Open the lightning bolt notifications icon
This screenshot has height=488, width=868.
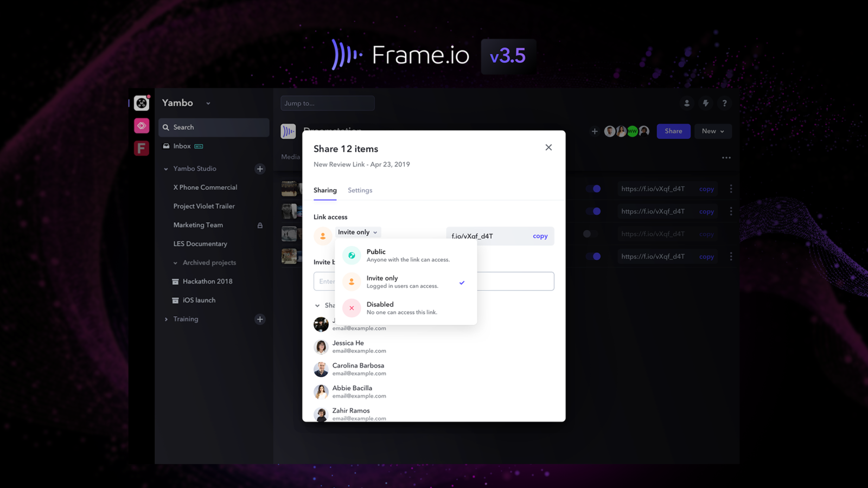tap(706, 103)
